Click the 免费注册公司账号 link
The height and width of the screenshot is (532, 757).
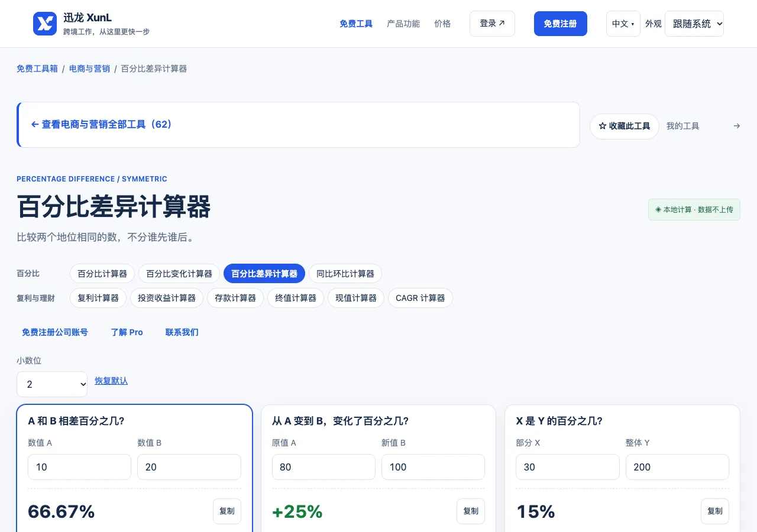[x=55, y=332]
